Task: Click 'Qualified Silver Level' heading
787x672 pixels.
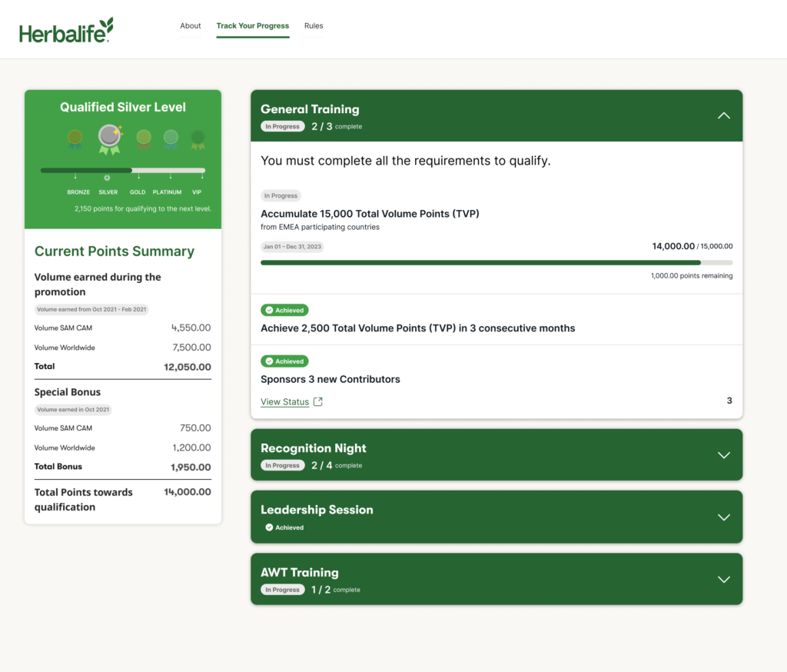Action: 123,107
